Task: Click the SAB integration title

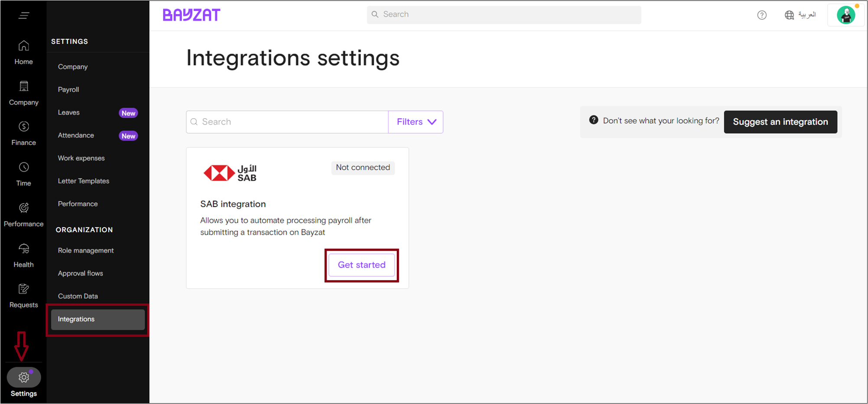Action: coord(233,204)
